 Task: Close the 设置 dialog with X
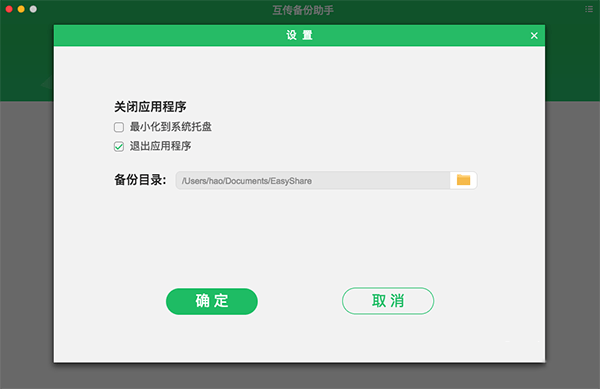tap(534, 36)
